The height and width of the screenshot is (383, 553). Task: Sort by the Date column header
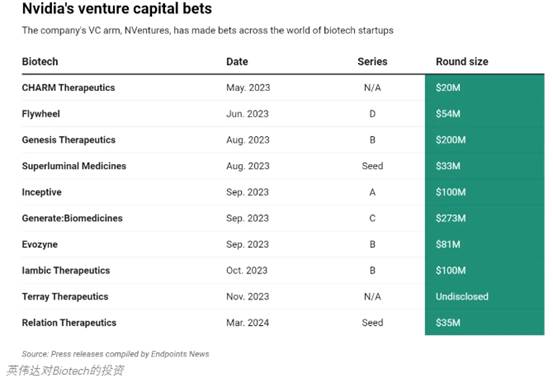[237, 61]
